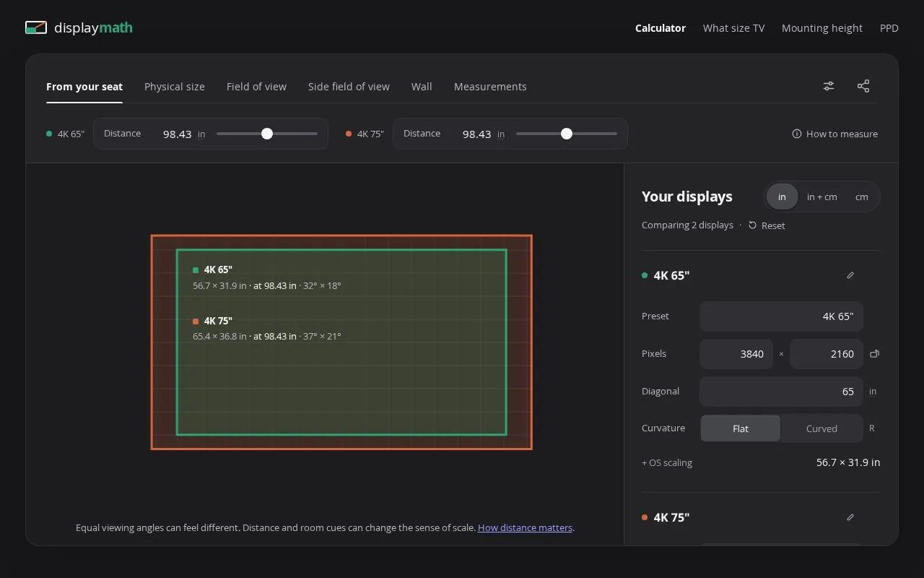
Task: Click the Diagonal field showing 65
Action: tap(781, 392)
